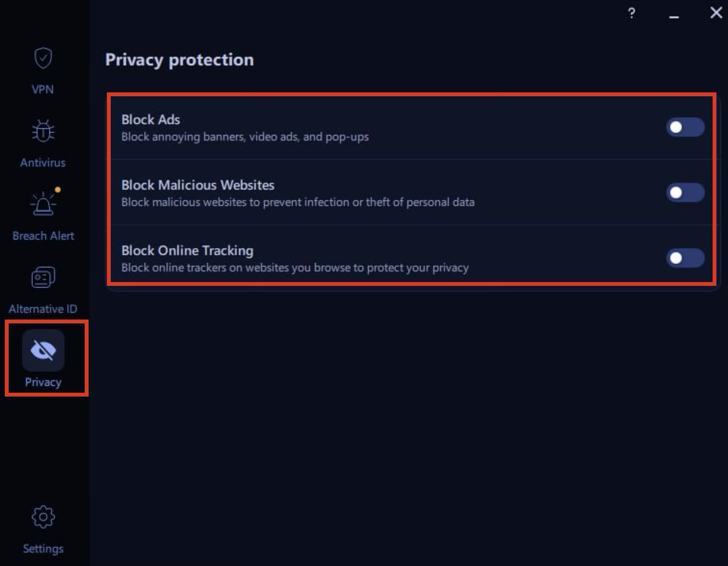This screenshot has width=728, height=566.
Task: Turn on Block Malicious Websites
Action: coord(685,193)
